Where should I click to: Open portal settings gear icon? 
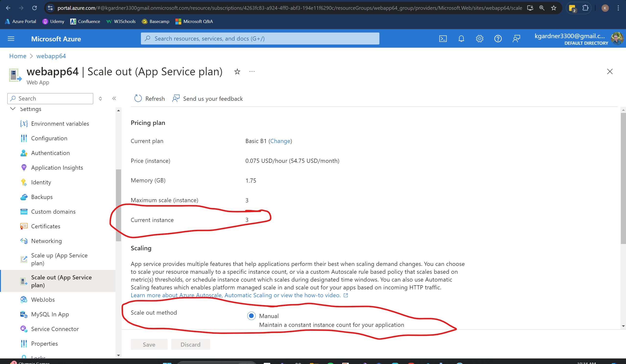(479, 38)
